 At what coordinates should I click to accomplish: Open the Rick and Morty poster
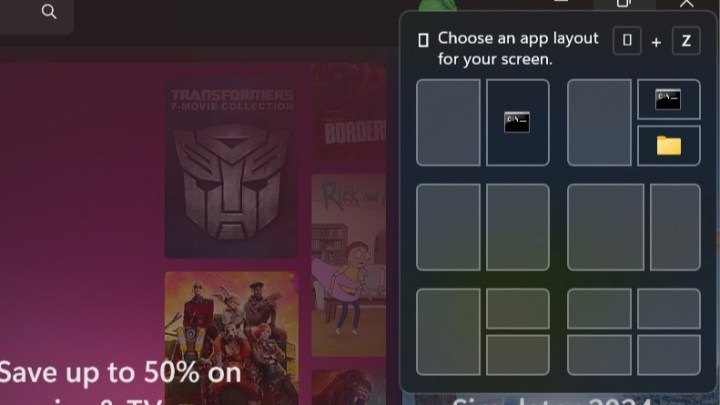[x=349, y=265]
